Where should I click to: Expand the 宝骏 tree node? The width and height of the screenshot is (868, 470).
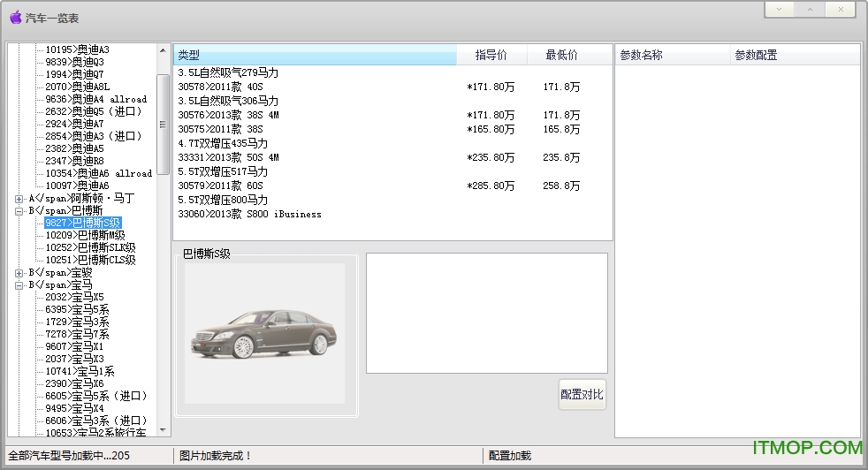19,273
